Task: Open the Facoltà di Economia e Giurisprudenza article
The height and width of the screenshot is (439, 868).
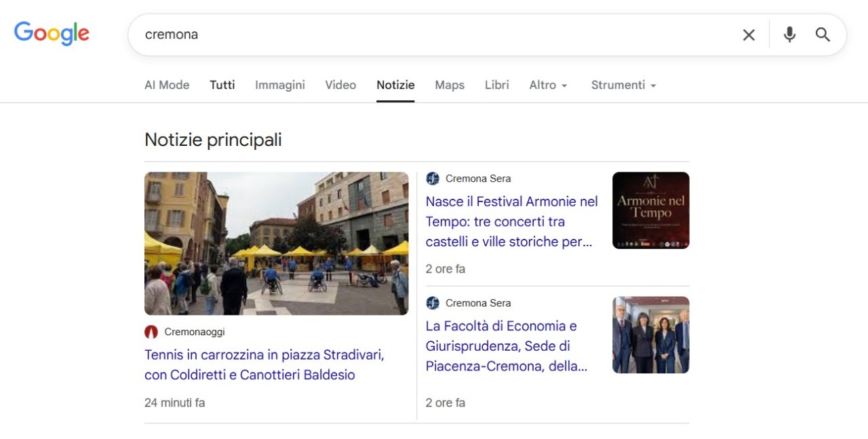Action: 507,346
